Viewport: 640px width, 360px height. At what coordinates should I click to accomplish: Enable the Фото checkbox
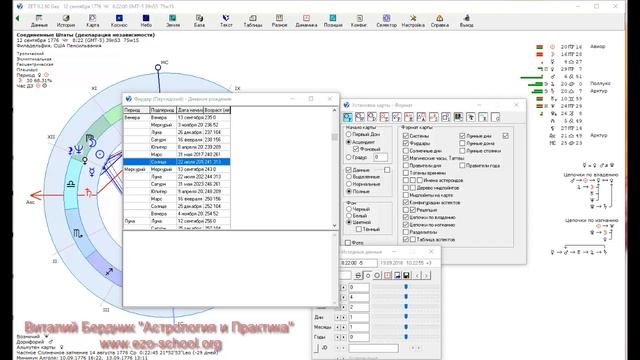[348, 242]
